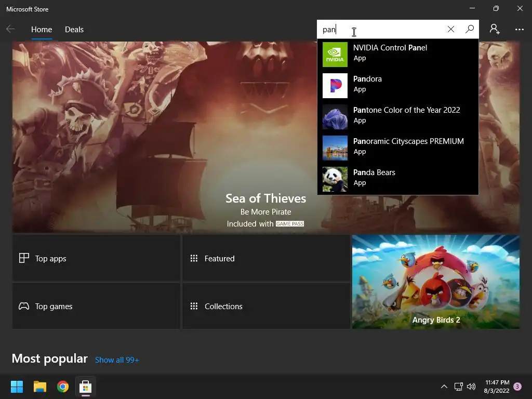
Task: Click the network status tray icon
Action: (x=458, y=387)
